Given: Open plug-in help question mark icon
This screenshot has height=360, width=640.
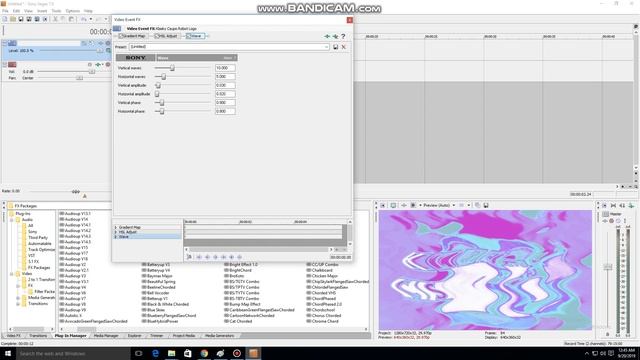Looking at the screenshot, I should pyautogui.click(x=343, y=36).
